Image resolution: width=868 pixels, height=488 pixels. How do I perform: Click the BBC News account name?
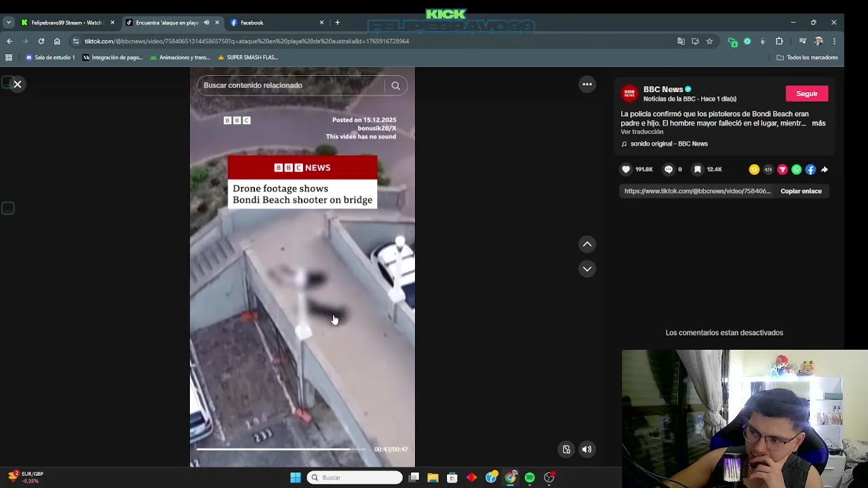[663, 89]
